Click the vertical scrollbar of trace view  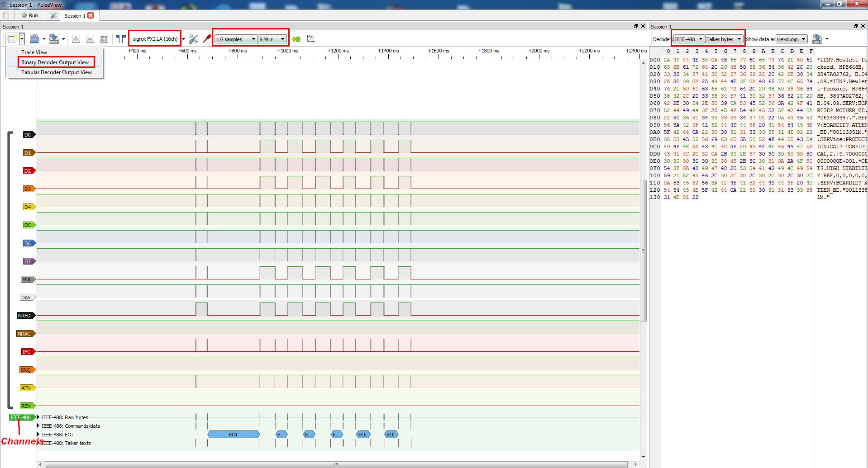tap(644, 251)
